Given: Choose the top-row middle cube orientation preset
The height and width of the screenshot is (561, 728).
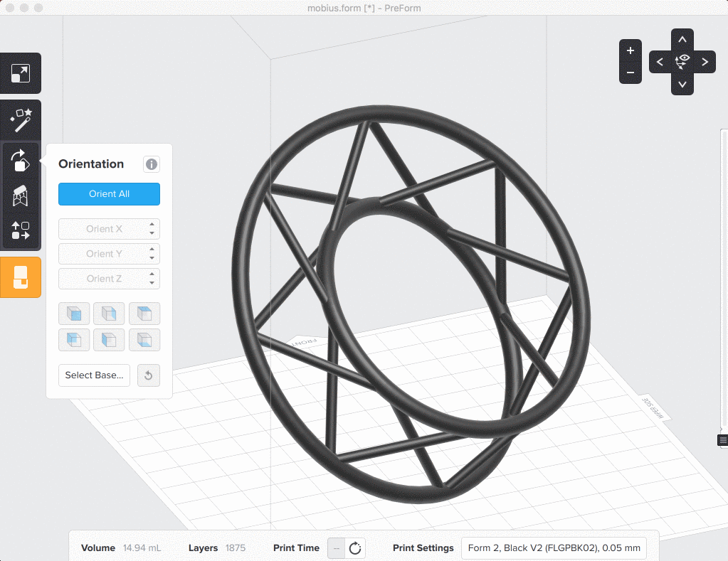Looking at the screenshot, I should click(109, 314).
